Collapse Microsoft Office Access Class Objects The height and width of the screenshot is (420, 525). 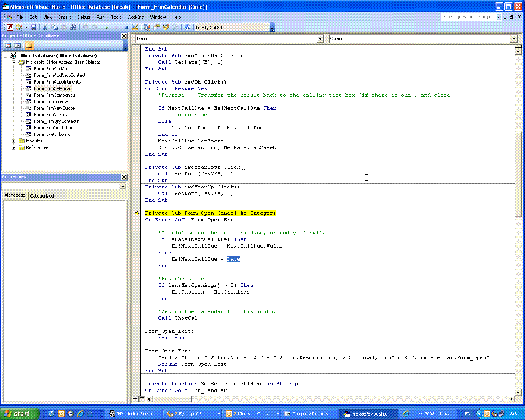click(x=13, y=62)
